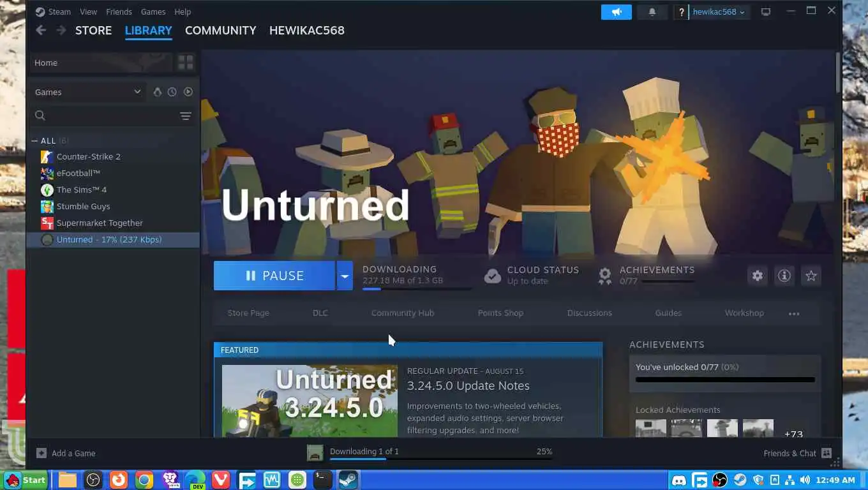Viewport: 868px width, 490px height.
Task: Launch Google Chrome from the taskbar
Action: [x=144, y=480]
